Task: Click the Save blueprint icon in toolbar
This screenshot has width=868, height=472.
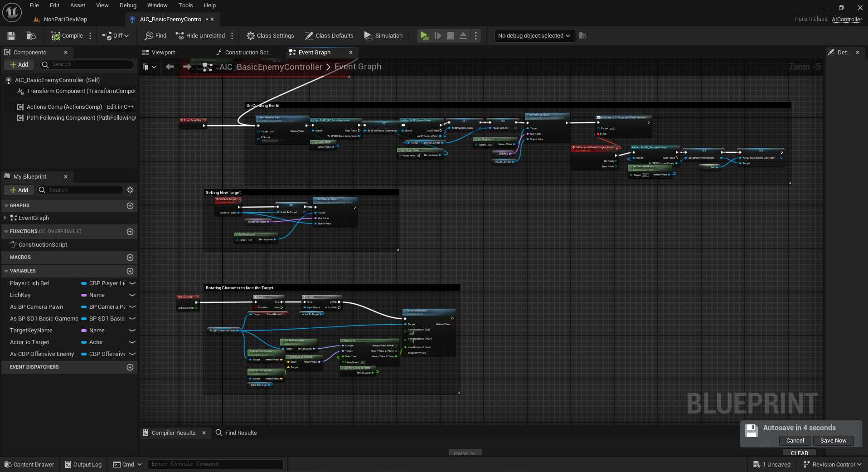Action: click(x=11, y=36)
